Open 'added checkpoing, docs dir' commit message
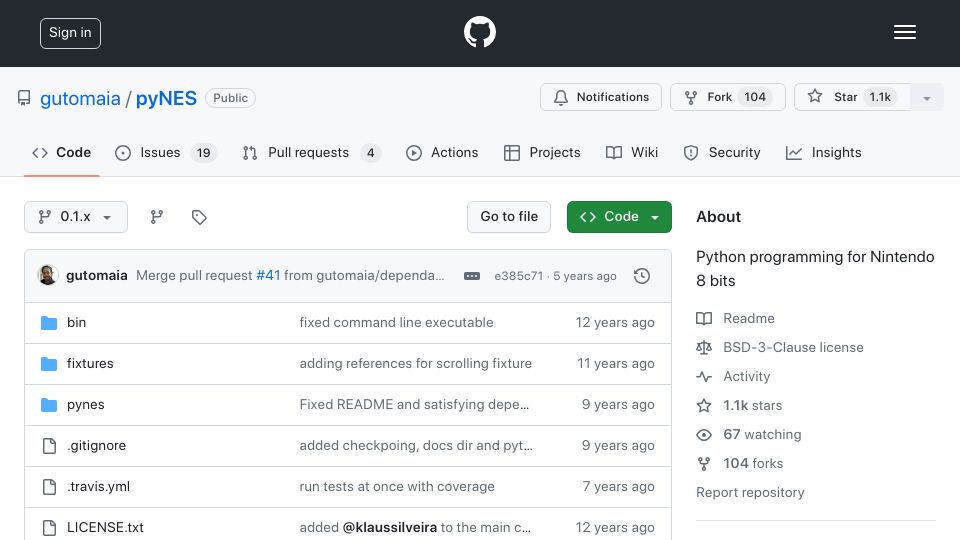This screenshot has width=960, height=540. click(416, 446)
